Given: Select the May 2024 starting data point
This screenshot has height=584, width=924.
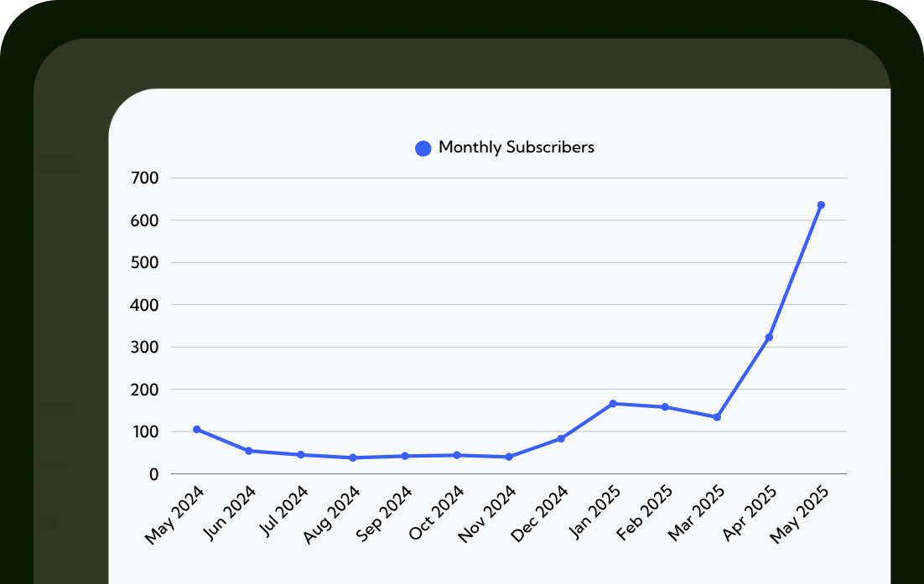Looking at the screenshot, I should click(197, 429).
